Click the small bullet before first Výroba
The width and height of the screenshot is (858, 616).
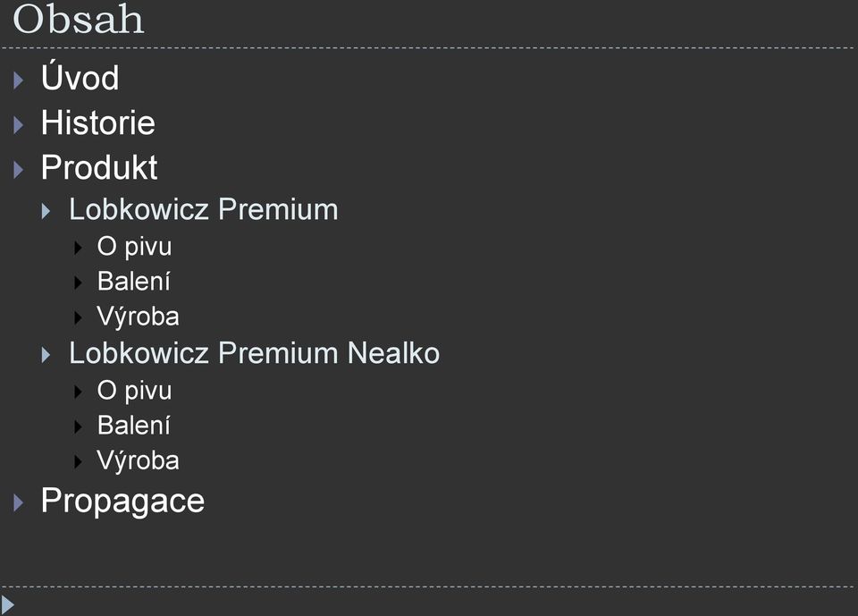click(x=79, y=318)
